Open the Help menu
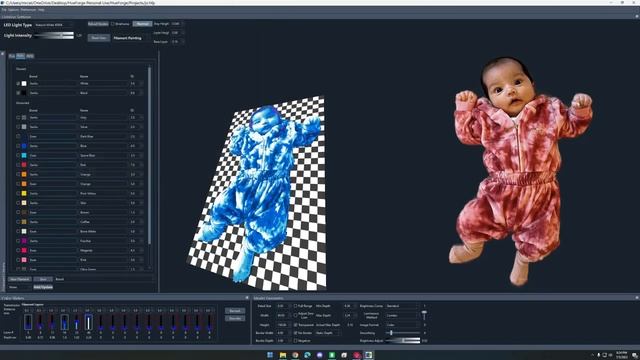Image resolution: width=640 pixels, height=360 pixels. pyautogui.click(x=41, y=10)
